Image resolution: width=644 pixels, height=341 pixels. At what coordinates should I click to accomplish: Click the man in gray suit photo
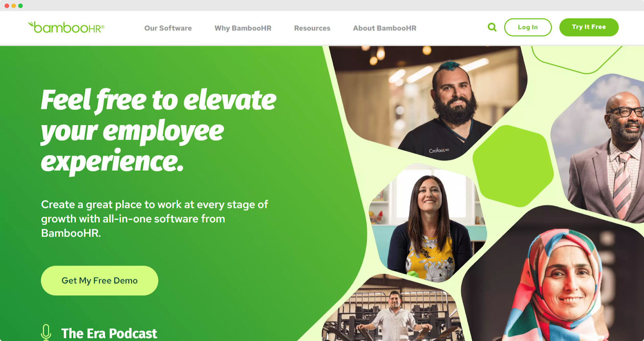(x=600, y=149)
